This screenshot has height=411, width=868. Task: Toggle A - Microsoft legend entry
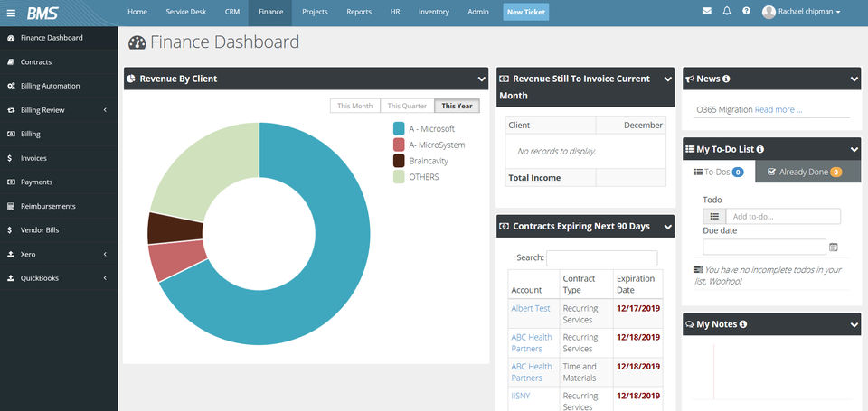pos(424,129)
